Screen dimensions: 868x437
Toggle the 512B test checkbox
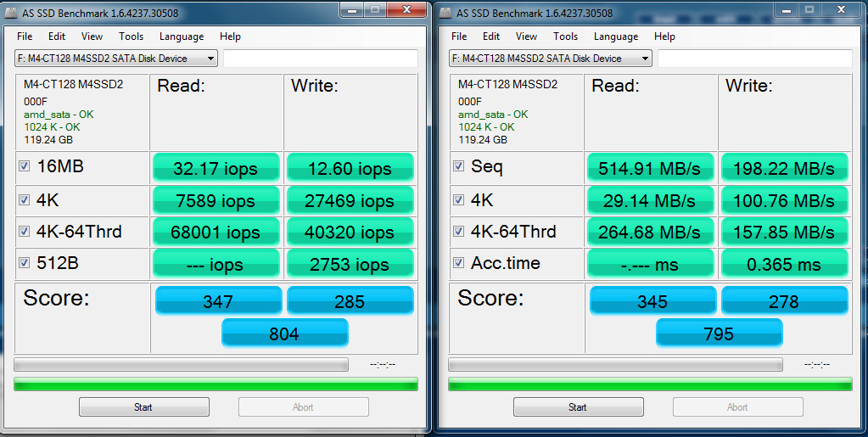(24, 263)
